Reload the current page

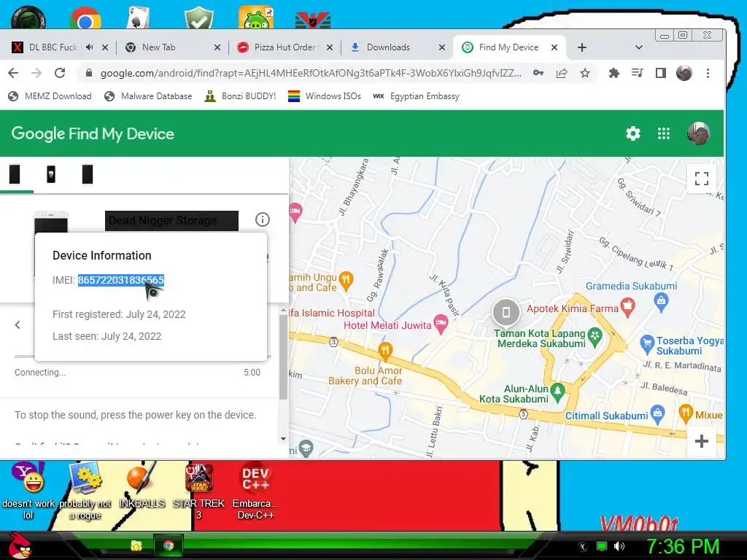[60, 73]
